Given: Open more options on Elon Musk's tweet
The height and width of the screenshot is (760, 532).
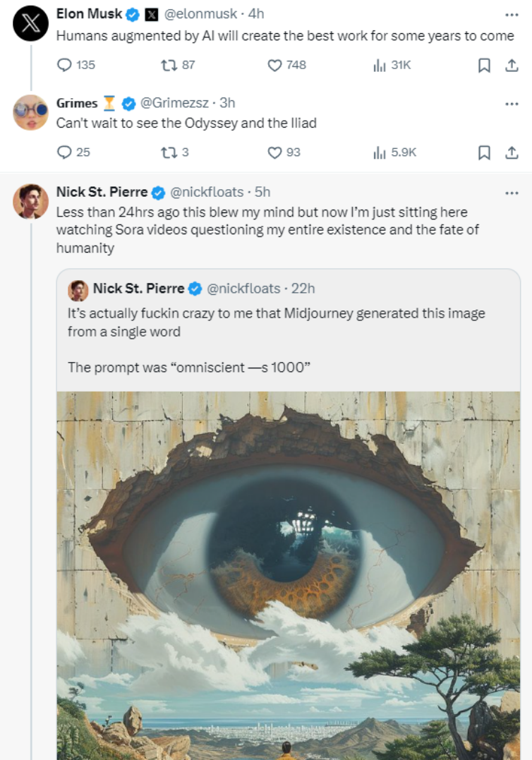Looking at the screenshot, I should pos(512,14).
